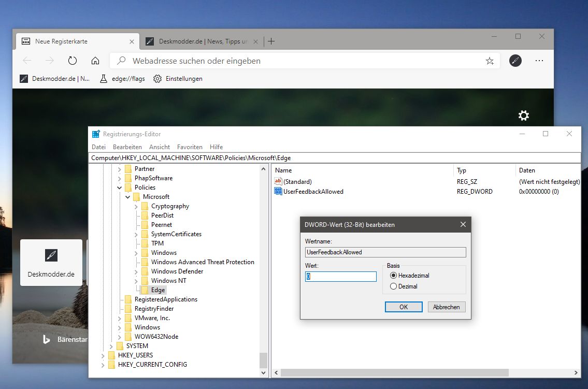This screenshot has width=588, height=389.
Task: Expand the Windows Defender tree node
Action: [x=136, y=272]
